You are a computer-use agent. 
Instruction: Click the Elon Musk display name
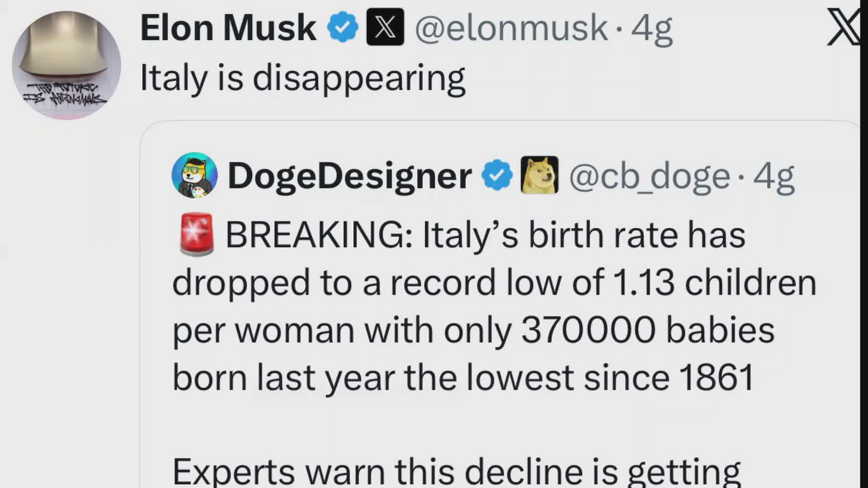pos(228,28)
